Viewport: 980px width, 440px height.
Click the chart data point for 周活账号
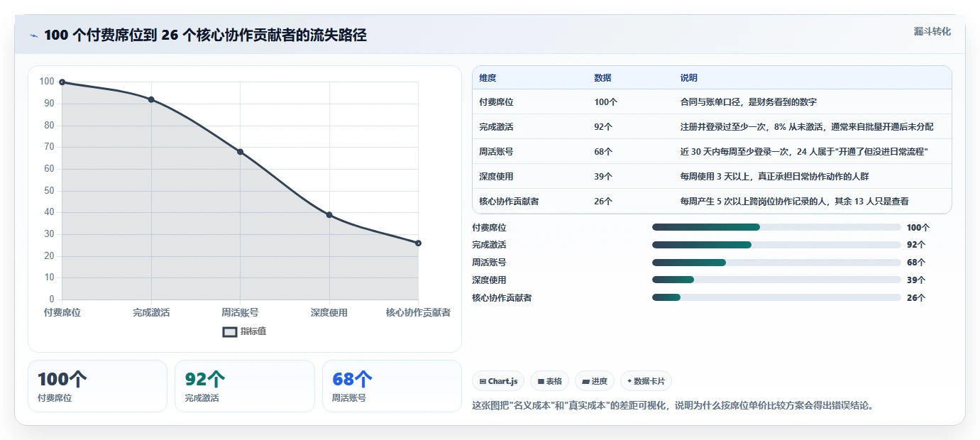tap(240, 152)
